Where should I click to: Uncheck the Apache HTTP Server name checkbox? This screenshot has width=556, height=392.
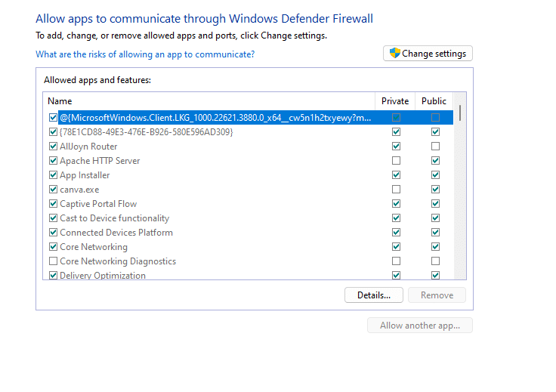coord(53,161)
